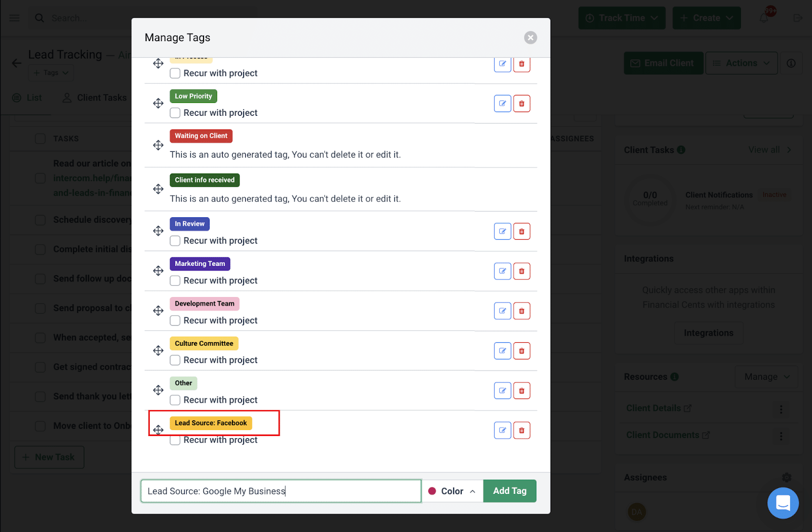
Task: Switch to the List tab
Action: (x=27, y=97)
